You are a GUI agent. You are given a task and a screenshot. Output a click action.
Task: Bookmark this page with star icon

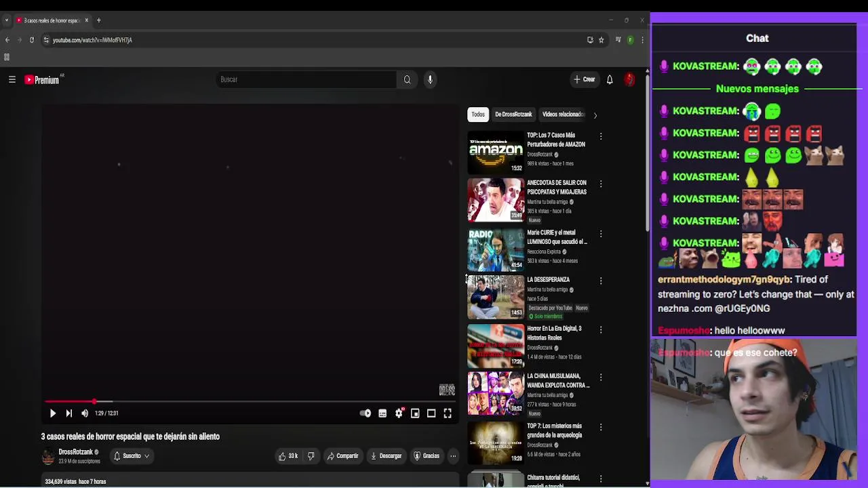tap(601, 40)
